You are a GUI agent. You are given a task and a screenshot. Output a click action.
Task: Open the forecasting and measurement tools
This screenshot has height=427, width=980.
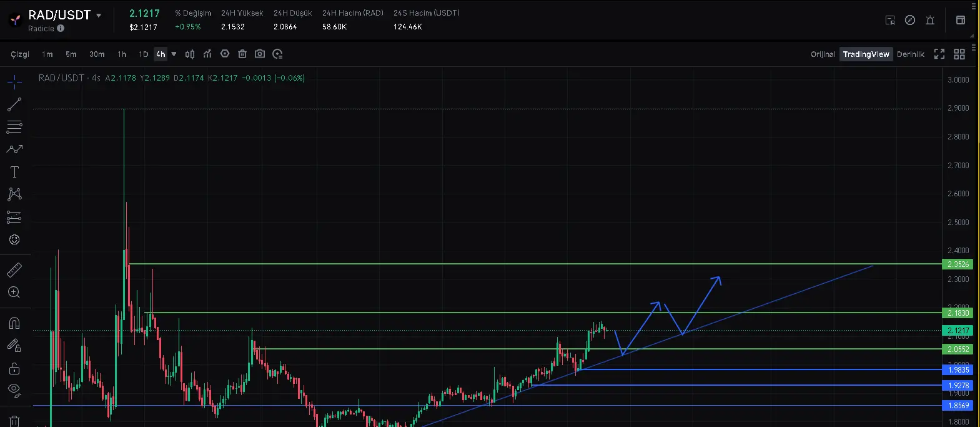pos(14,217)
